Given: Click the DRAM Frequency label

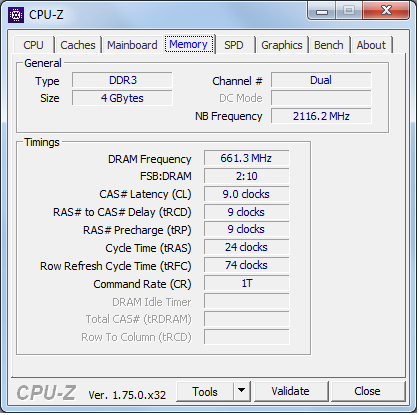Looking at the screenshot, I should click(x=150, y=159).
